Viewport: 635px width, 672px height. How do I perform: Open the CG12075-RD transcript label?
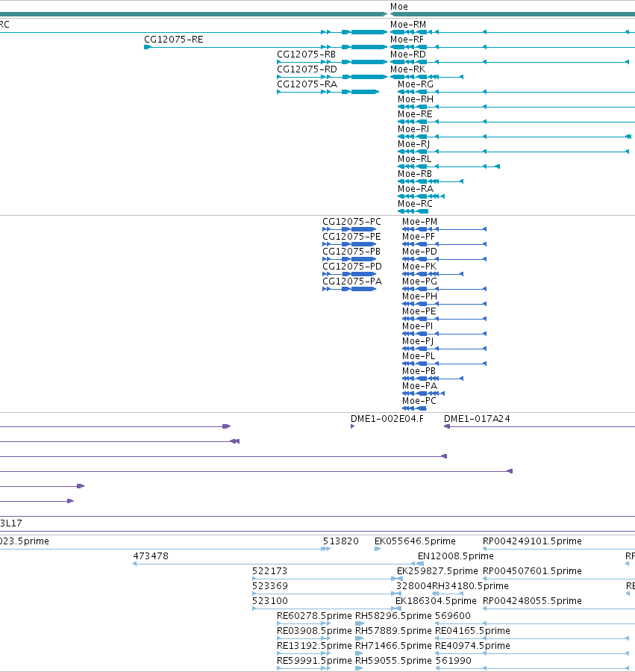coord(307,69)
